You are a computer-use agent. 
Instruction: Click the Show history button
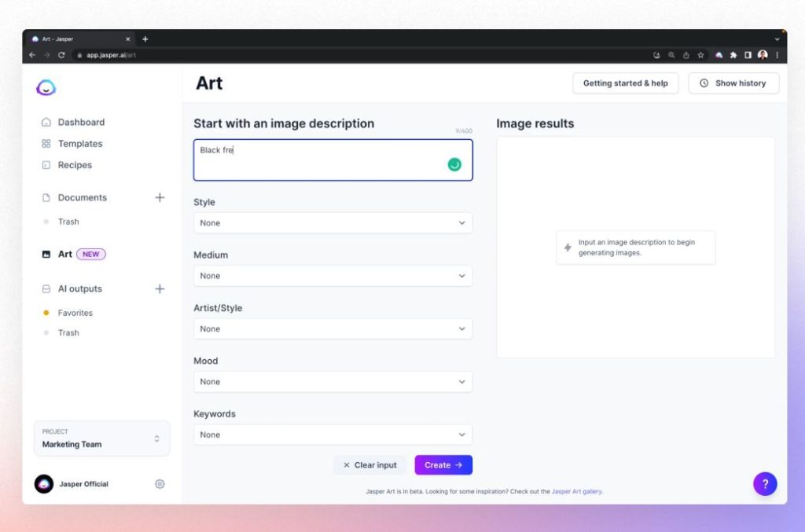coord(733,83)
